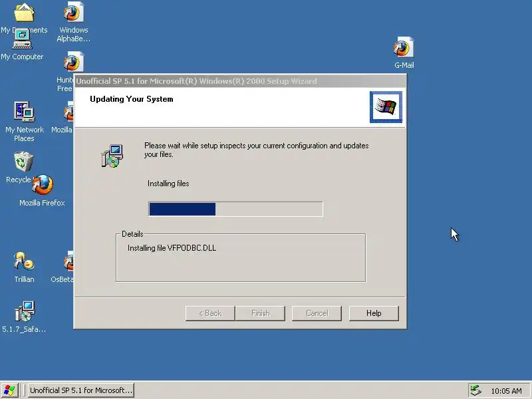Click the system tray network icon
The height and width of the screenshot is (399, 532).
point(476,390)
